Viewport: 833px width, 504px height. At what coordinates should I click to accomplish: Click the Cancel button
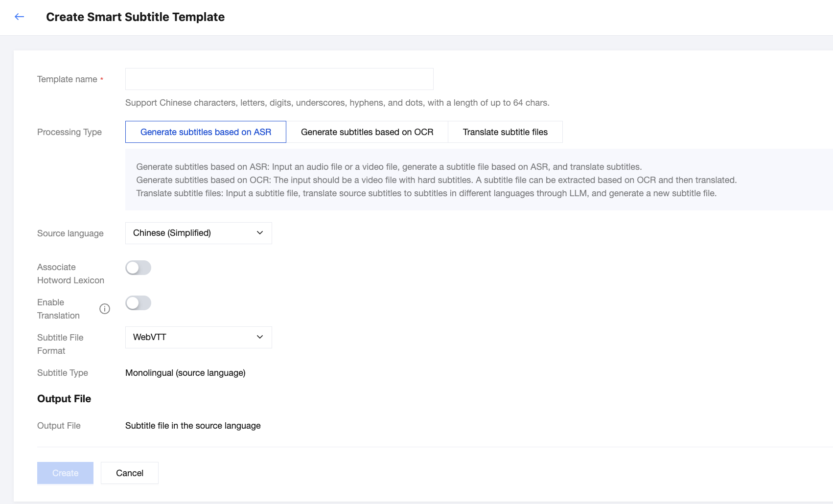pos(130,473)
